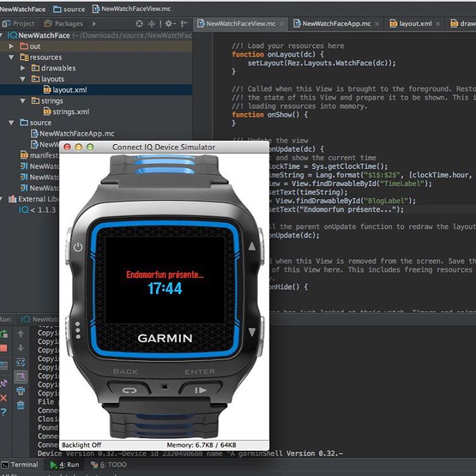Expand the drawables folder
This screenshot has height=476, width=476.
(x=23, y=68)
